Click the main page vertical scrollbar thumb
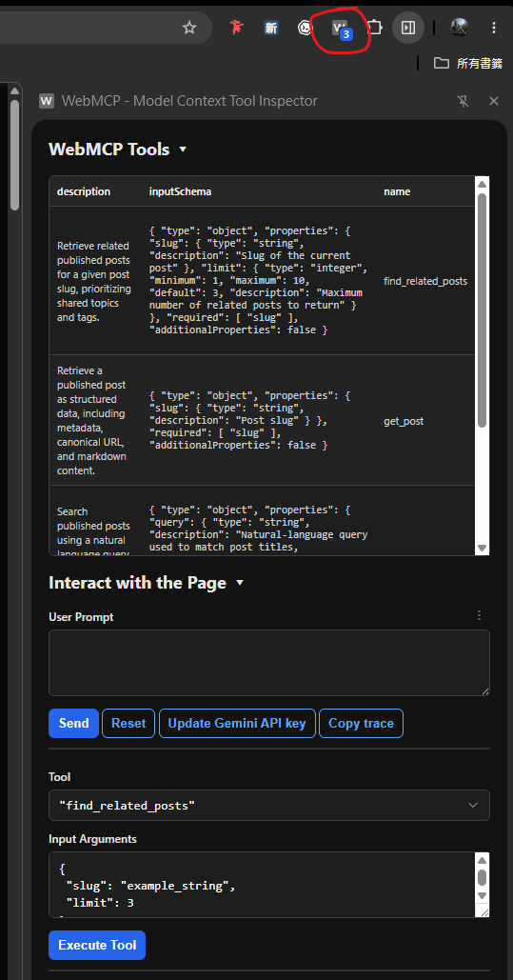 (15, 154)
